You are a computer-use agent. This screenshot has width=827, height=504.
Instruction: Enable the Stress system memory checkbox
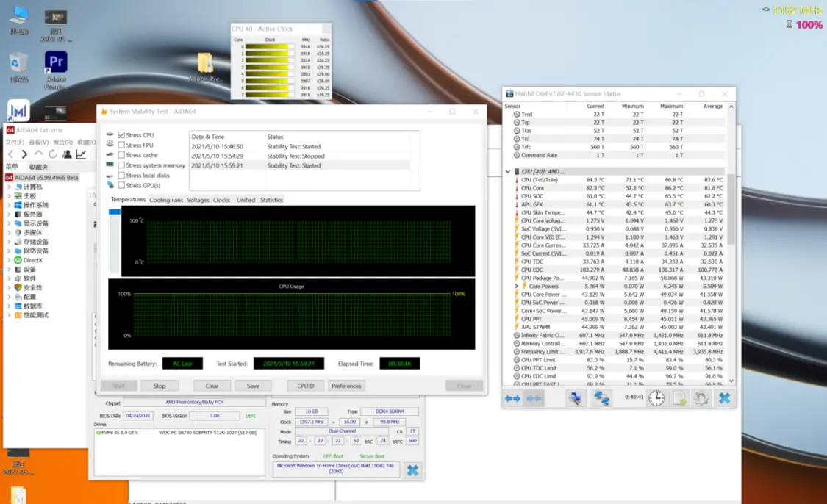coord(121,165)
